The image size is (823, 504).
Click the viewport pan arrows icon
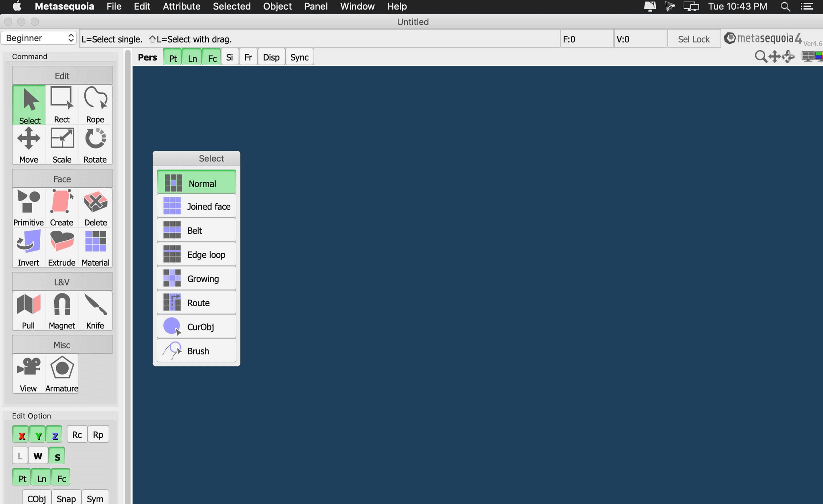point(775,57)
